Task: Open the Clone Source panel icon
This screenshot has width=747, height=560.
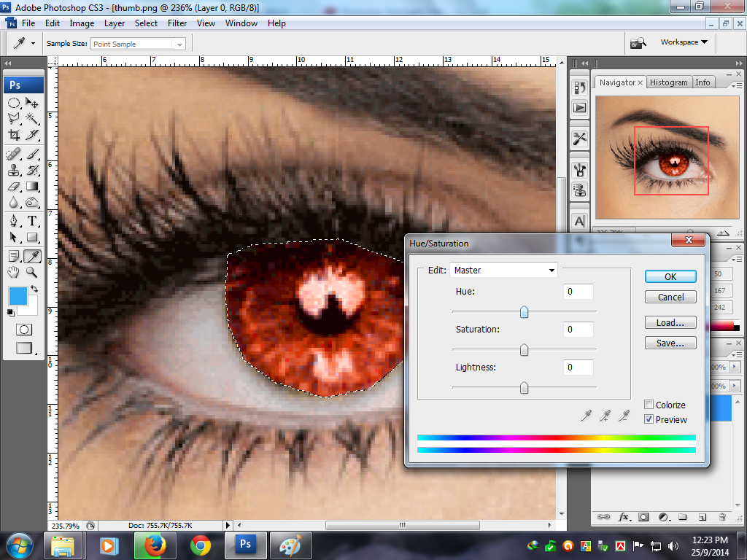Action: coord(580,190)
